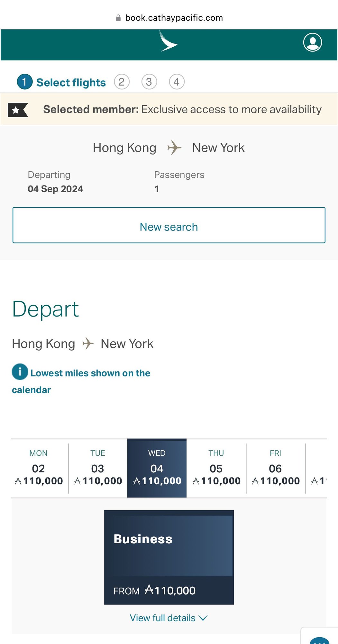Click the lock icon in the address bar
The height and width of the screenshot is (644, 338).
pos(118,18)
